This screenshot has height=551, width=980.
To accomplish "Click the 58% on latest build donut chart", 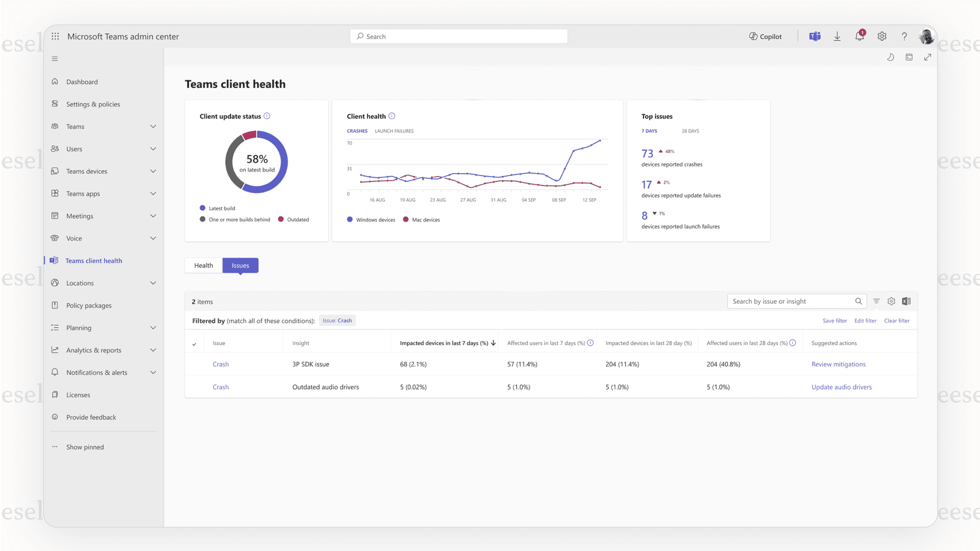I will coord(256,162).
